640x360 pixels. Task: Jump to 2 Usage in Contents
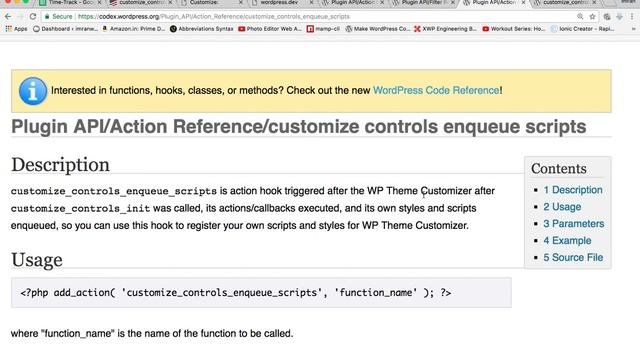click(x=562, y=207)
